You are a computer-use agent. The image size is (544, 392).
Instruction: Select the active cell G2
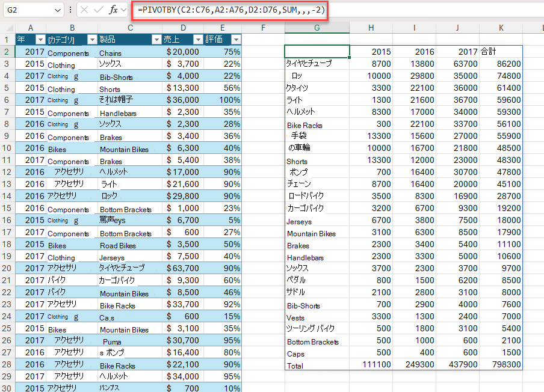(x=317, y=51)
